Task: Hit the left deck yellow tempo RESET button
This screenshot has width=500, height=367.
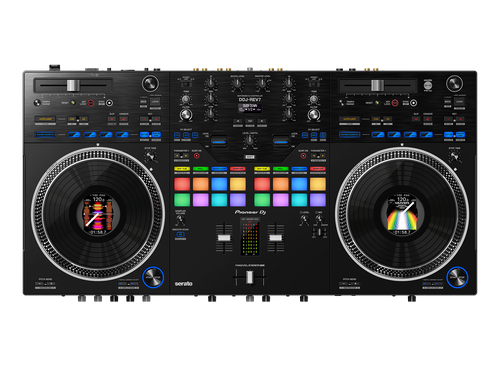Action: pos(72,103)
